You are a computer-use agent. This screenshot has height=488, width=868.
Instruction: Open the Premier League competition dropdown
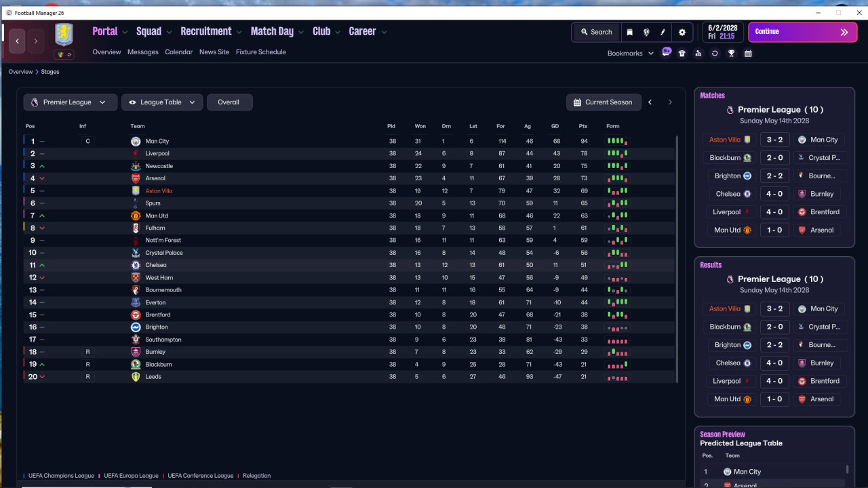71,102
